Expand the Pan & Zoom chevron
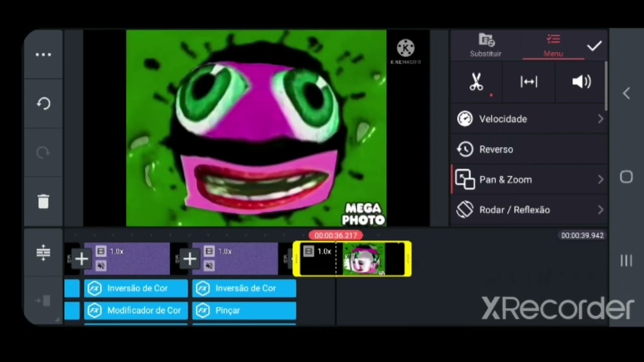 600,179
